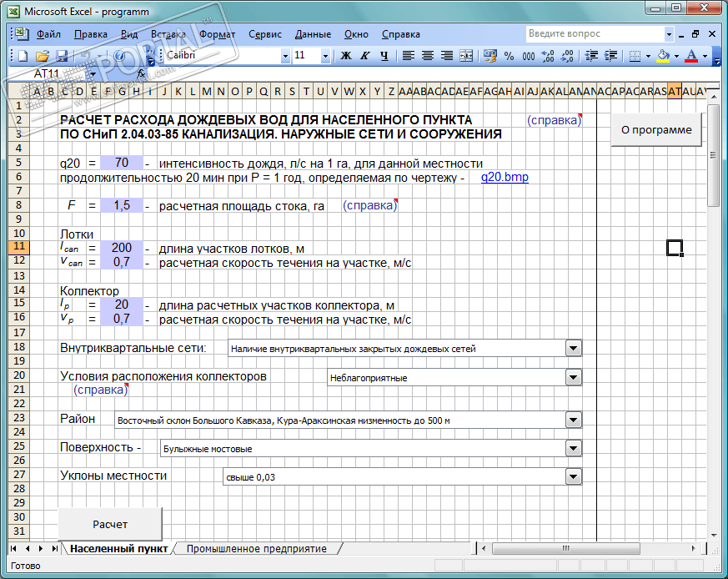728x579 pixels.
Task: Go to last sheet tab arrow
Action: [55, 549]
